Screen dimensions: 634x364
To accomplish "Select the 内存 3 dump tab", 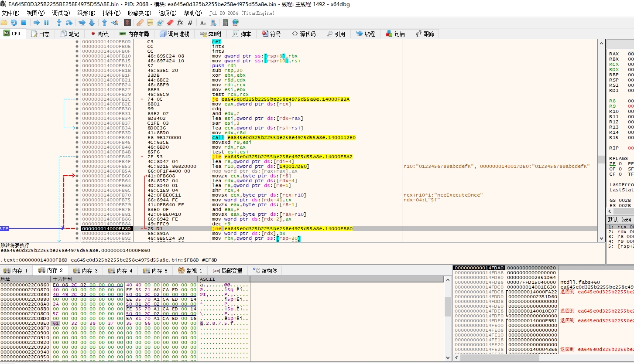I will (86, 271).
